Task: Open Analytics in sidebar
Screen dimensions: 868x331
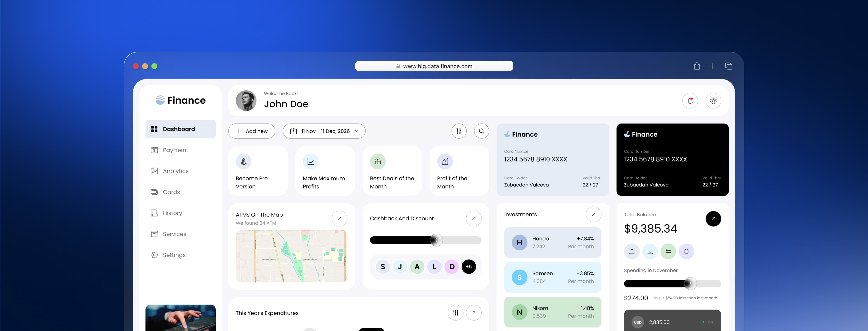Action: (x=181, y=171)
